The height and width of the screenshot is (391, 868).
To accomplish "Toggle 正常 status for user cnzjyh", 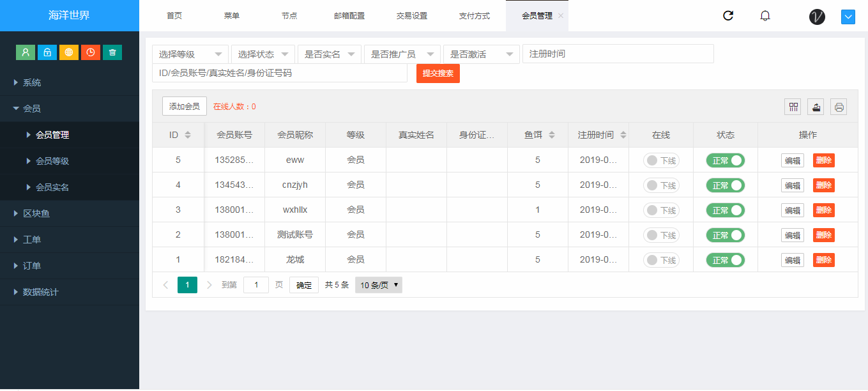I will (726, 185).
